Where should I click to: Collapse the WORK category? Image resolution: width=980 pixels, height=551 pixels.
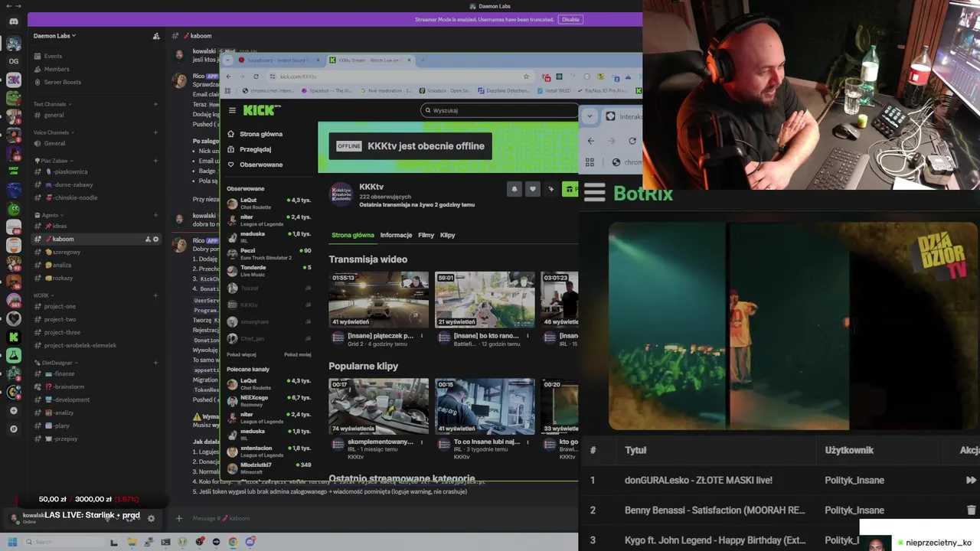tap(43, 295)
